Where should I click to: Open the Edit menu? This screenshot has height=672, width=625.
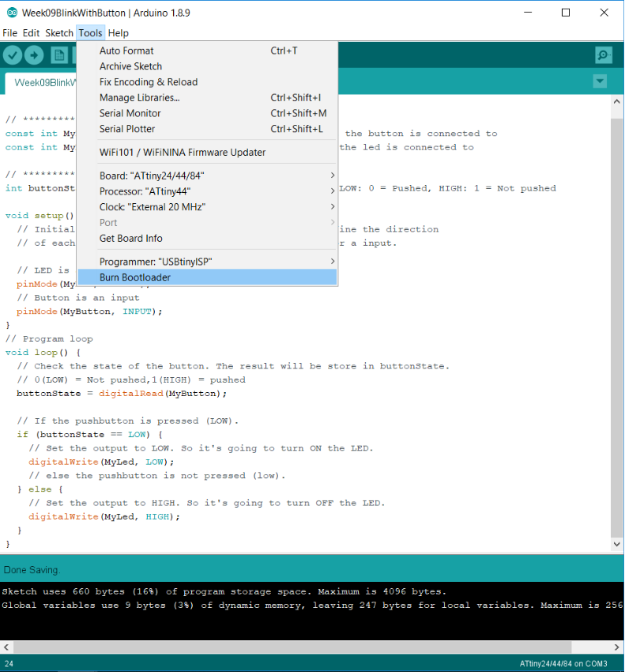31,33
